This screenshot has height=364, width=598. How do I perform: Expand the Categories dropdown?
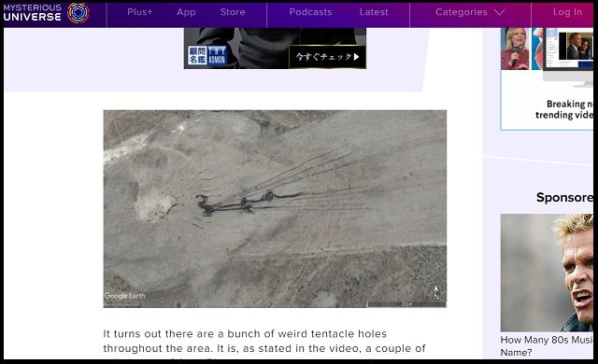[470, 12]
